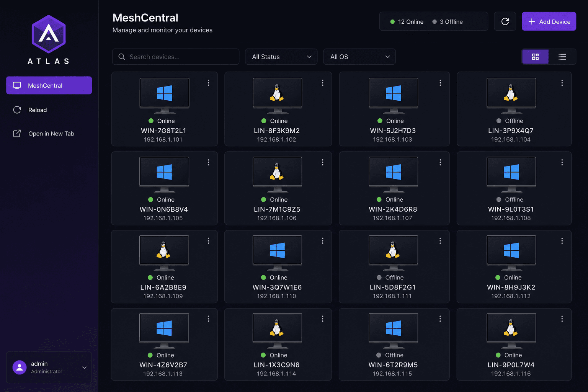Click device name WIN-4Z6V2B7

[163, 365]
